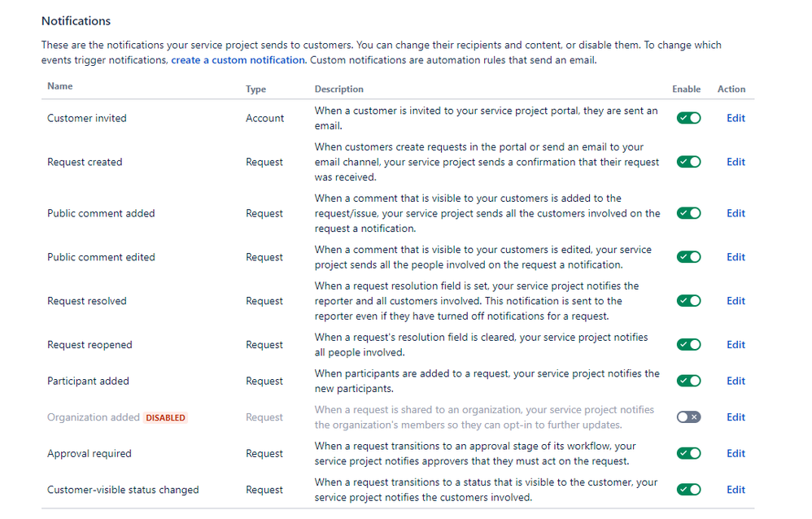812x519 pixels.
Task: Disable the Request resolved notification
Action: [688, 300]
